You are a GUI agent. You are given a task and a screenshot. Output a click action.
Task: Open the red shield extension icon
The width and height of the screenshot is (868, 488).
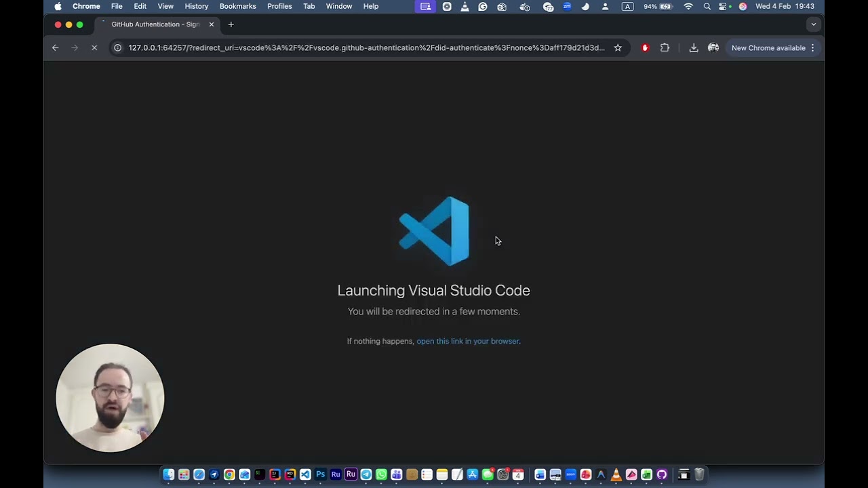click(x=645, y=48)
